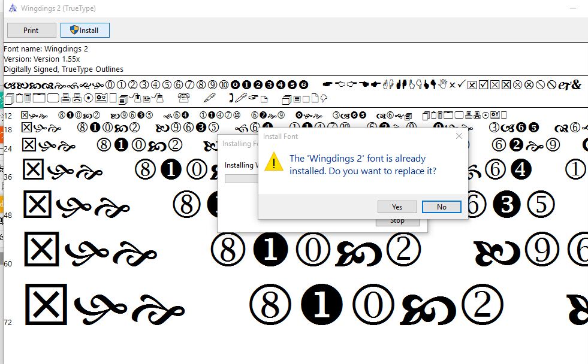Click the black circled 1 at size 72
The image size is (588, 364).
coord(322,304)
